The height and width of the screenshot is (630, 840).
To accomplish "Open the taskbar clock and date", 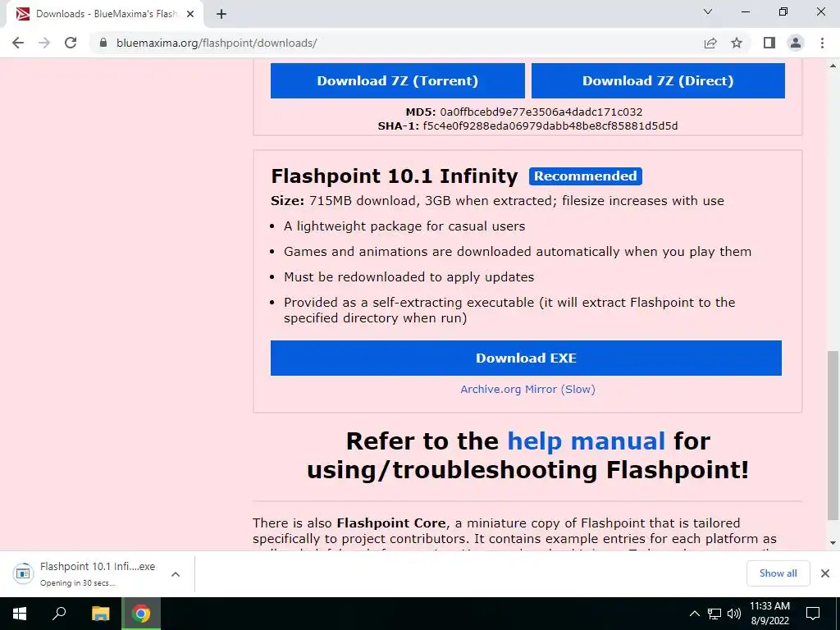I will tap(769, 614).
